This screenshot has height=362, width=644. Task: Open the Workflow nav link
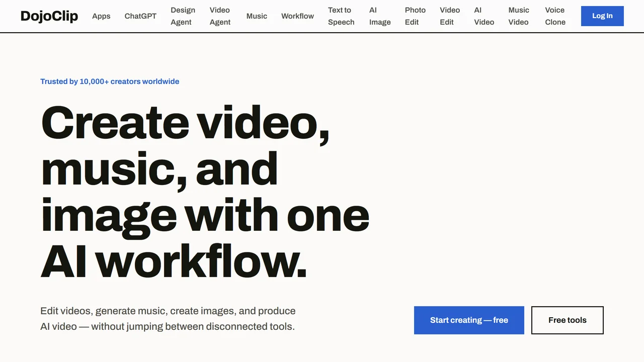point(297,16)
